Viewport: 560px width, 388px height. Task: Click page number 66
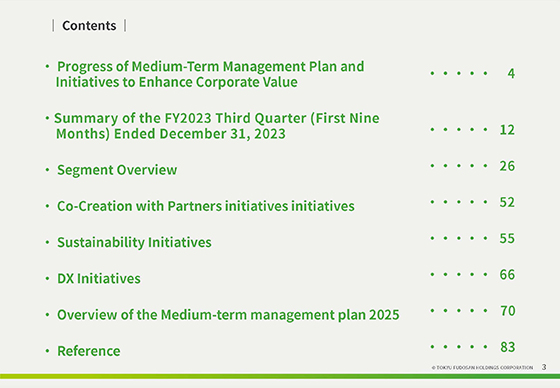507,274
